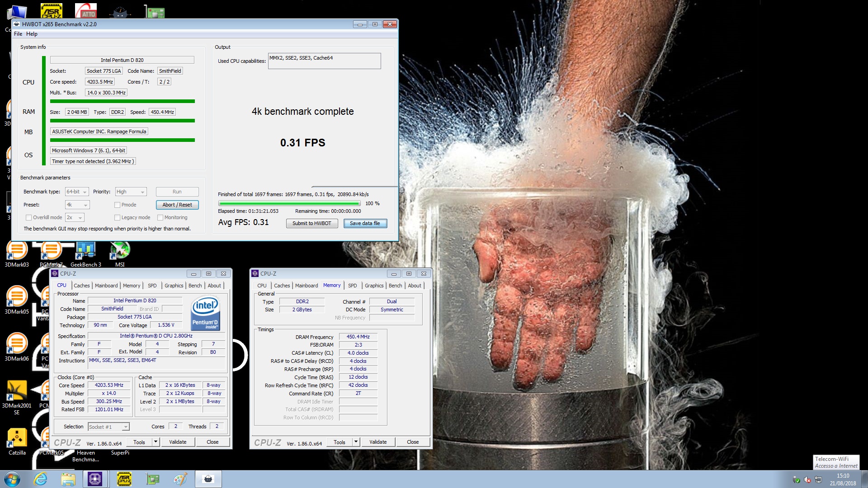This screenshot has height=488, width=868.
Task: Open Paint from the taskbar
Action: (x=180, y=479)
